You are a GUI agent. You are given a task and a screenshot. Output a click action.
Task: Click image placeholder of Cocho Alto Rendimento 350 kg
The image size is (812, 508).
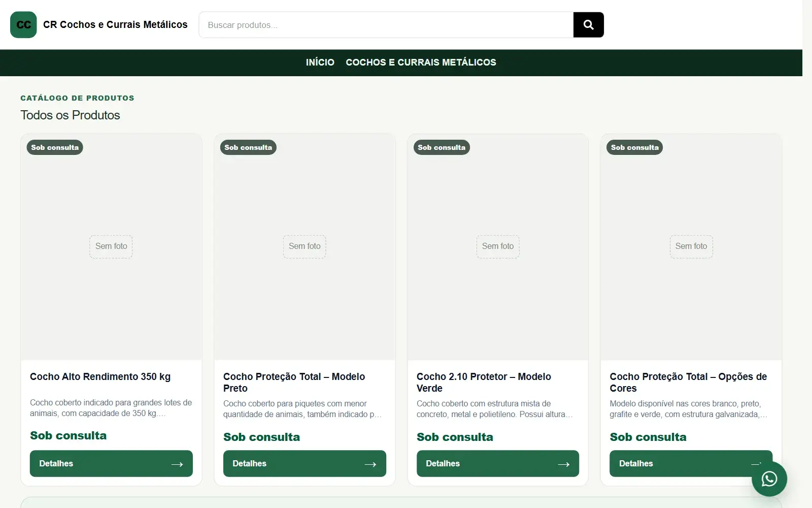point(111,247)
